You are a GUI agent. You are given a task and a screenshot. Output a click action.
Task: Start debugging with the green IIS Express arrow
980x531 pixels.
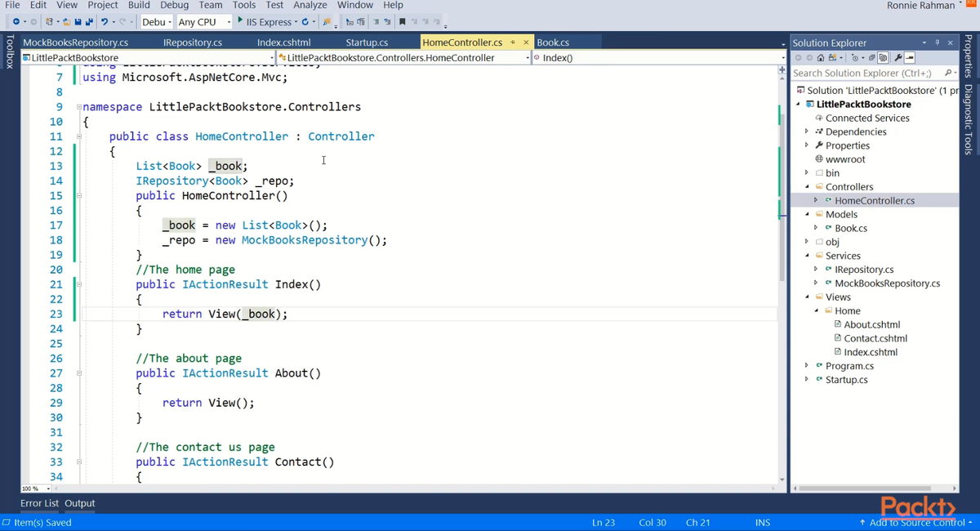pyautogui.click(x=240, y=21)
